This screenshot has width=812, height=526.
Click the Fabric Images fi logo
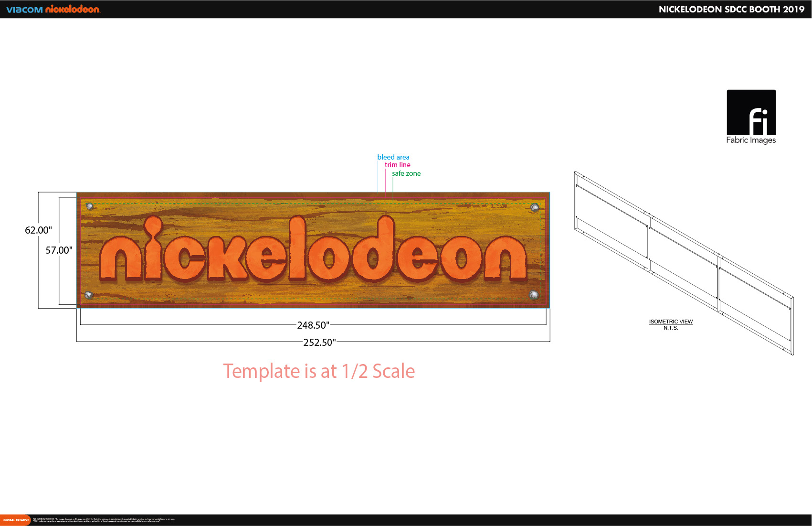click(751, 112)
